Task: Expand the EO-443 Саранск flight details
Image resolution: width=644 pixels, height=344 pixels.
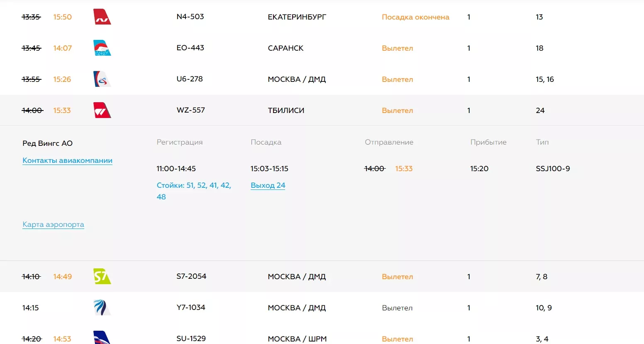Action: 285,48
